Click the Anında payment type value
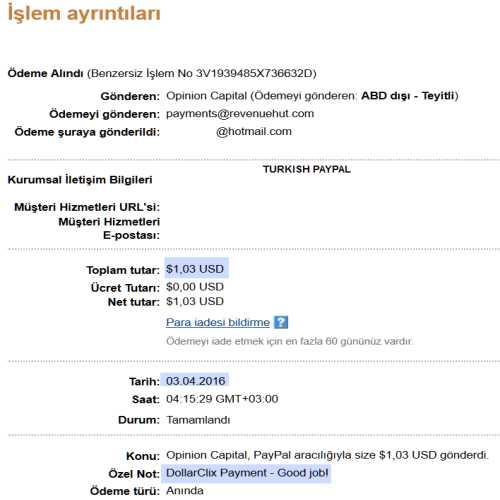500x500 pixels. click(x=185, y=491)
